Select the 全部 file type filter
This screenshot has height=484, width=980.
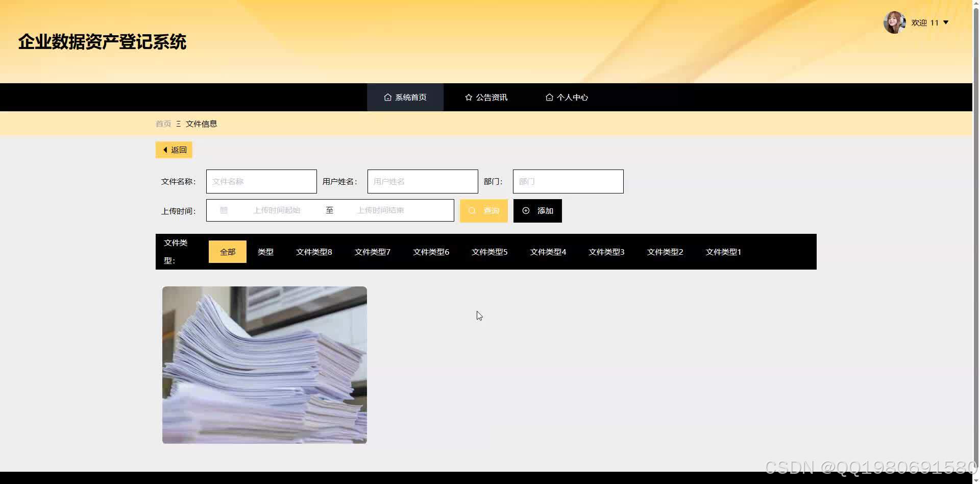[x=227, y=252]
